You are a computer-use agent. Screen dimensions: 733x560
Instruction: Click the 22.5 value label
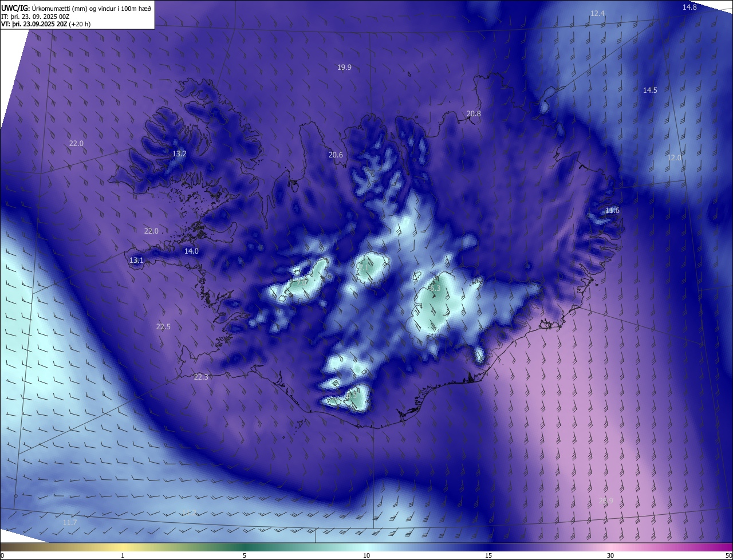point(163,327)
